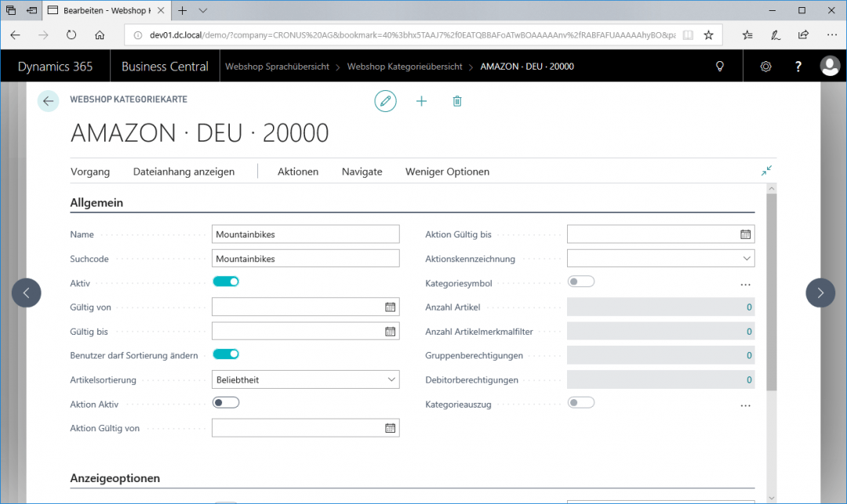847x504 pixels.
Task: Toggle Benutzer darf Sortierung ändern
Action: tap(226, 354)
